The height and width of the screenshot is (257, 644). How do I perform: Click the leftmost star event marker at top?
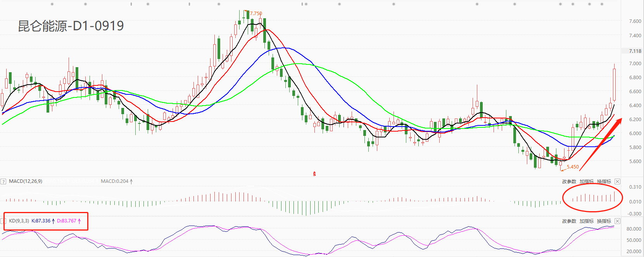(52, 5)
